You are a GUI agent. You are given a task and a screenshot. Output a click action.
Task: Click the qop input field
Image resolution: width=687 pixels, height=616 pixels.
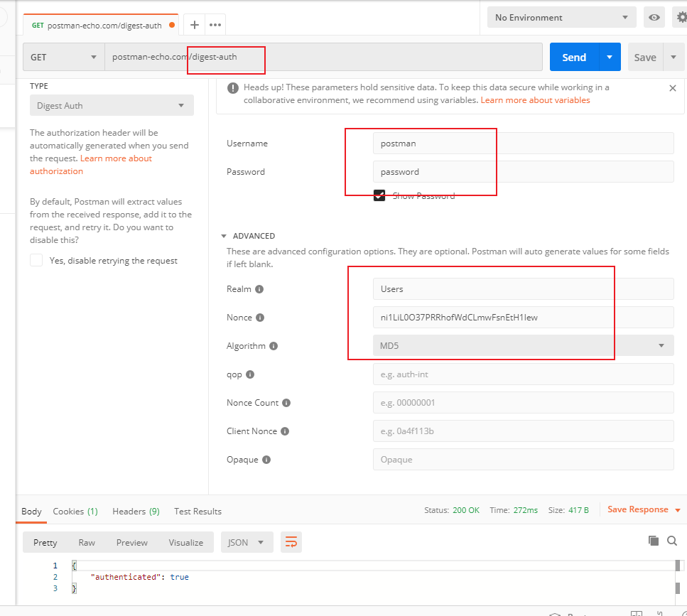523,374
